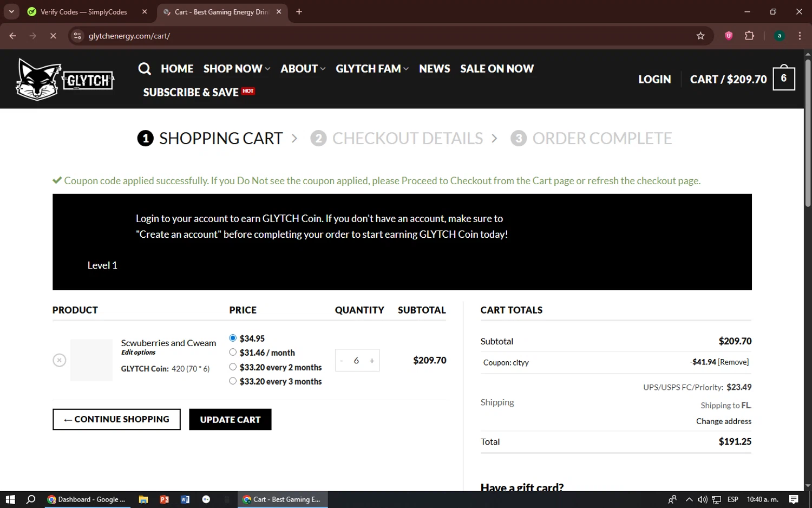Open Scwuberries and Cweam product link

168,343
